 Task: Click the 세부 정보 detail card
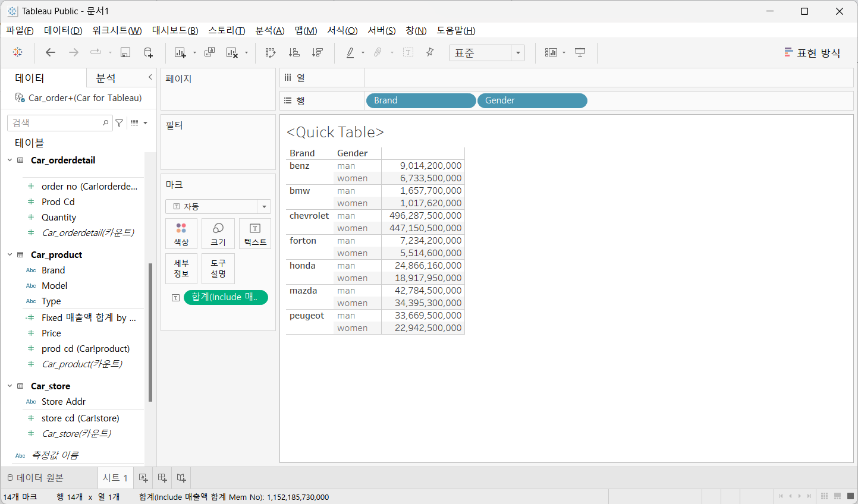tap(181, 269)
